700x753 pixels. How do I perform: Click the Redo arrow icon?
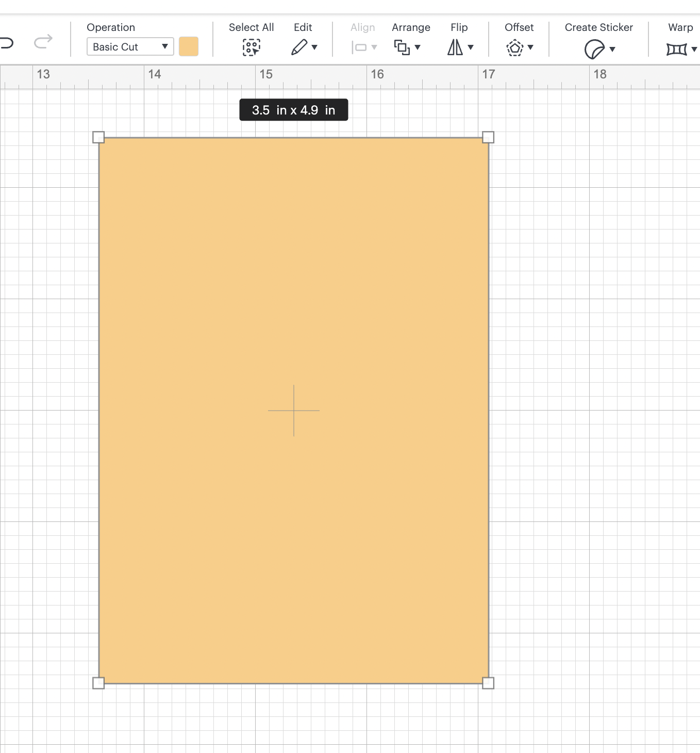coord(43,41)
